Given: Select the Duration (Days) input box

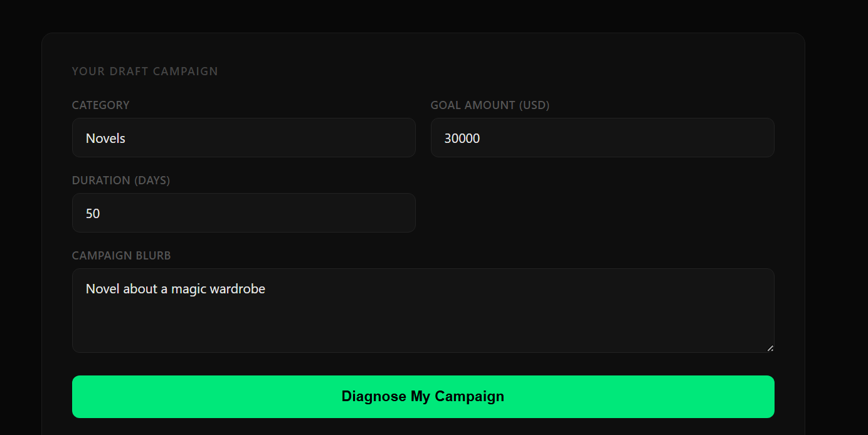Looking at the screenshot, I should pyautogui.click(x=243, y=213).
